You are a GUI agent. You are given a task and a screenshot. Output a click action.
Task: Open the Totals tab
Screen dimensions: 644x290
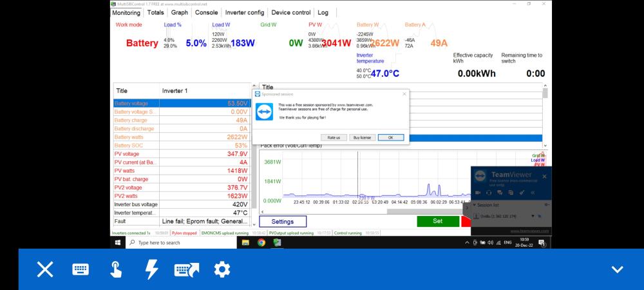pos(156,13)
